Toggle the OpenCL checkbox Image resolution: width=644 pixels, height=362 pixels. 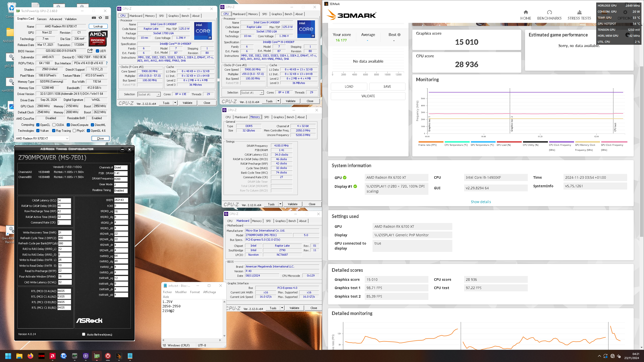tap(38, 125)
